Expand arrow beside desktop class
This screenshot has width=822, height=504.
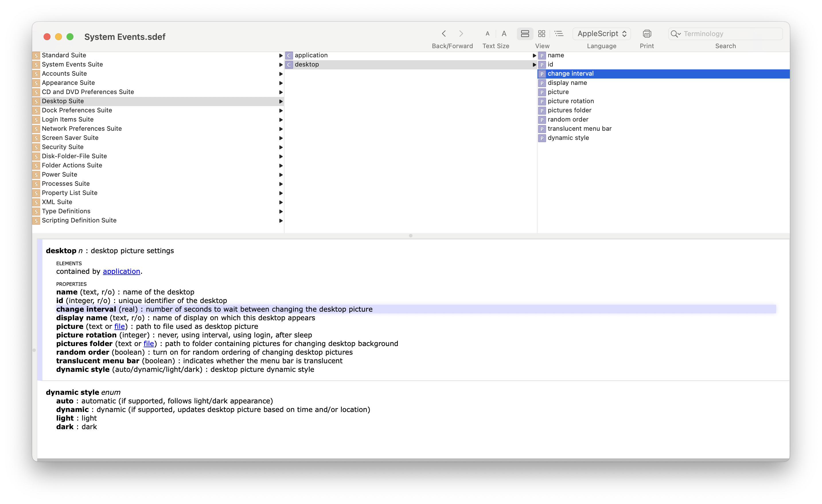534,65
